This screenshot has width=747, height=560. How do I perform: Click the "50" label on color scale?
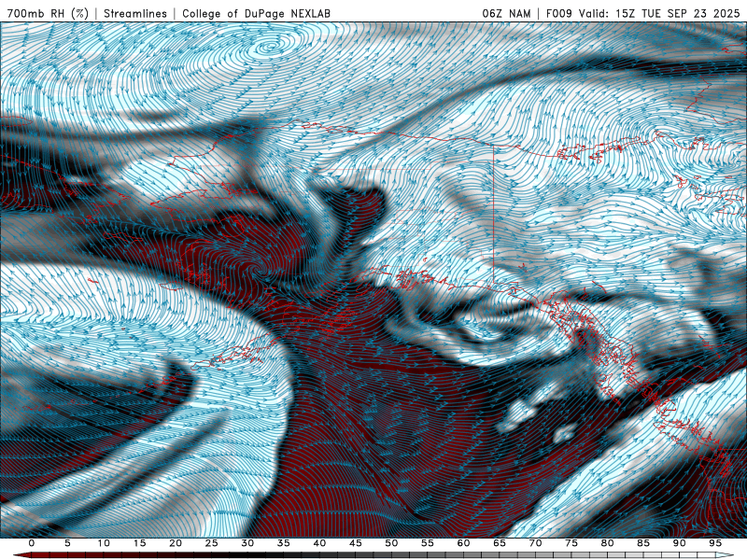coord(391,543)
